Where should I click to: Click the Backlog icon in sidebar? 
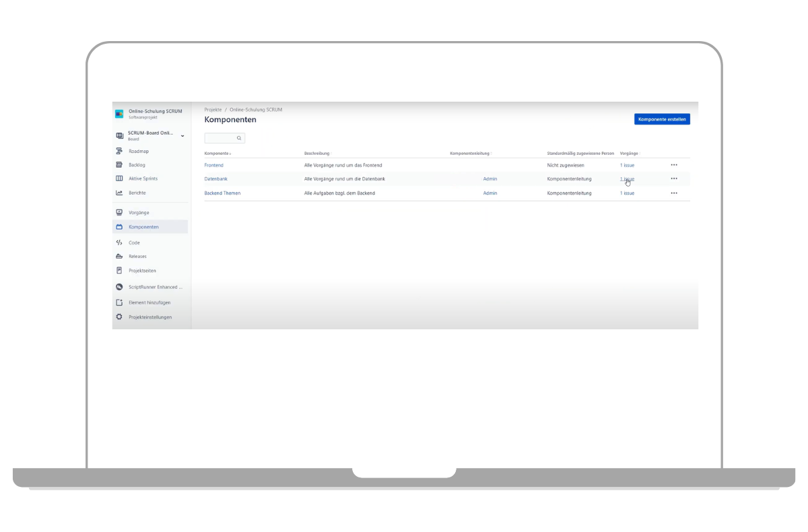click(x=119, y=165)
